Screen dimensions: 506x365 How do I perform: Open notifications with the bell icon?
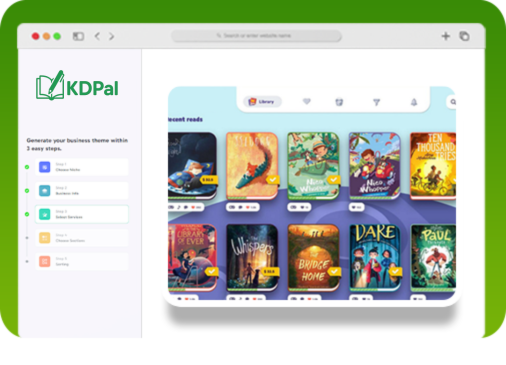coord(414,102)
